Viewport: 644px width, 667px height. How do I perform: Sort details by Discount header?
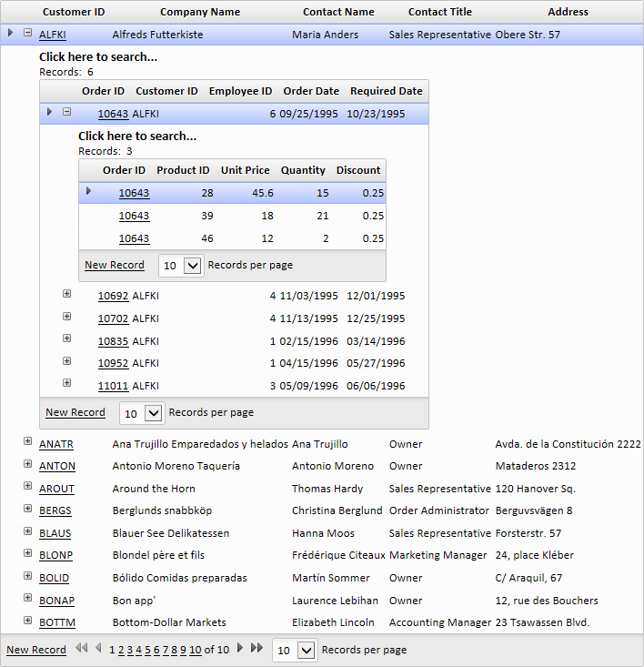tap(358, 170)
